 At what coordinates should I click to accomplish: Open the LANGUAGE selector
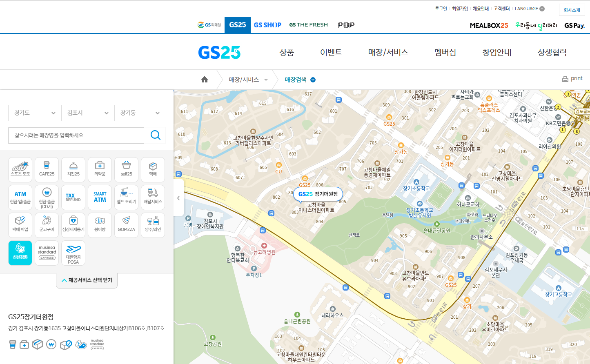(530, 9)
